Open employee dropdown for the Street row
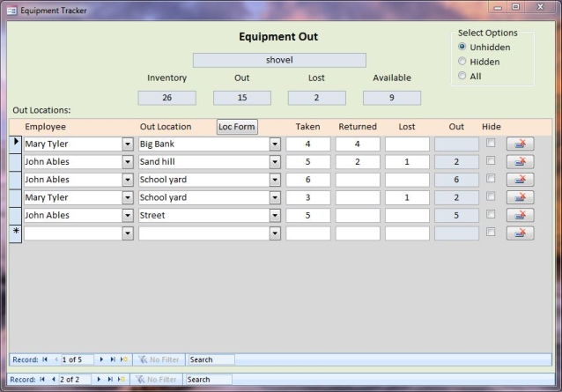 coord(128,215)
